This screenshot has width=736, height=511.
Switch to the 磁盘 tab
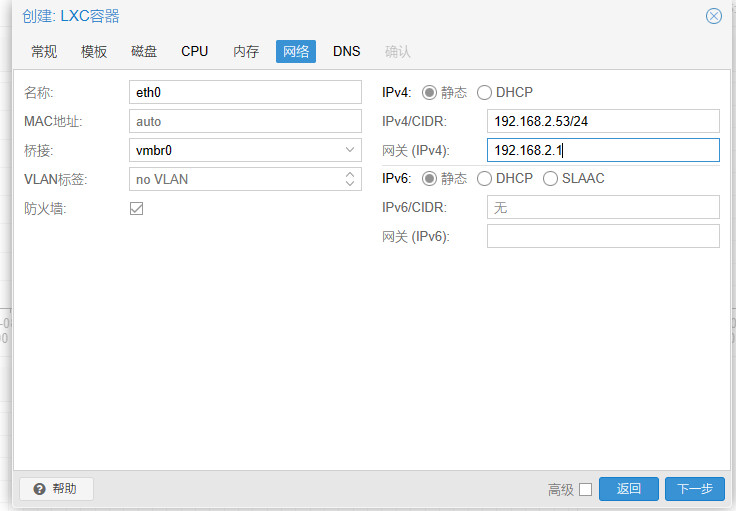pyautogui.click(x=144, y=51)
